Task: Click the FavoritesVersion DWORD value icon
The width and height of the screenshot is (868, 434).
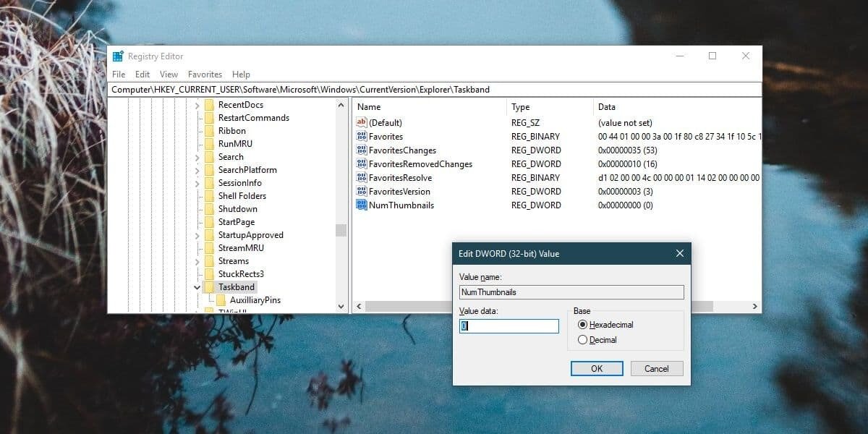Action: point(362,192)
